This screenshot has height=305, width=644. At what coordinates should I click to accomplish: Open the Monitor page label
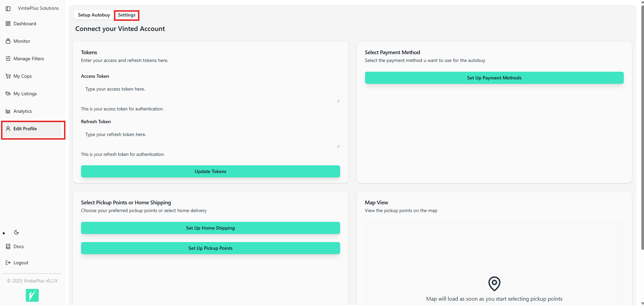click(x=22, y=41)
